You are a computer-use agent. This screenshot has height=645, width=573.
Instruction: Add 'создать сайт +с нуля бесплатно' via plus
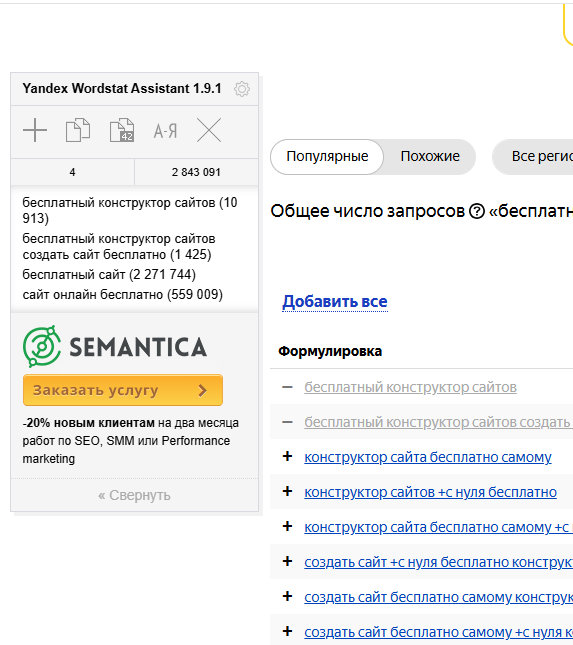[288, 561]
